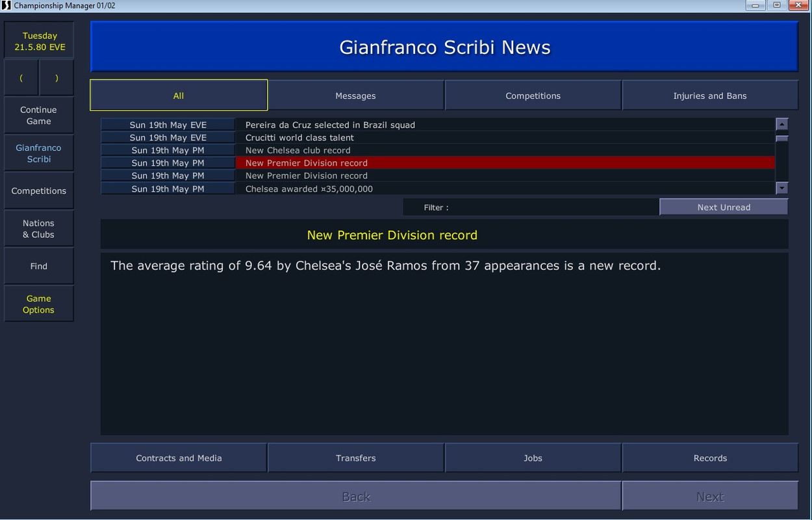Select the All news tab
This screenshot has height=520, width=812.
pos(179,96)
